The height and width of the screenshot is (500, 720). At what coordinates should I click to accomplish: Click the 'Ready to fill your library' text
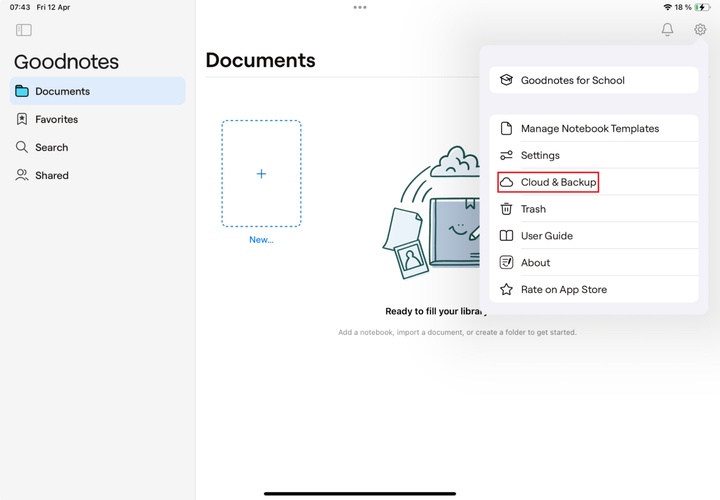[x=434, y=311]
